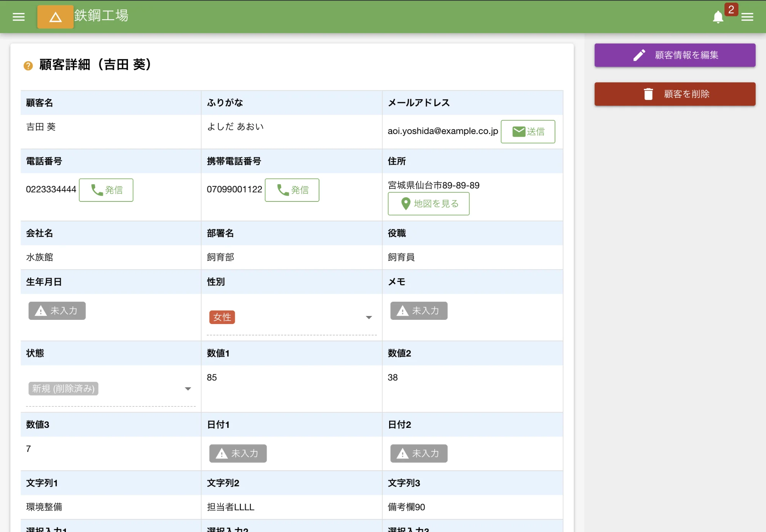This screenshot has height=532, width=766.
Task: Click 顧客情報を編集 edit button
Action: (674, 55)
